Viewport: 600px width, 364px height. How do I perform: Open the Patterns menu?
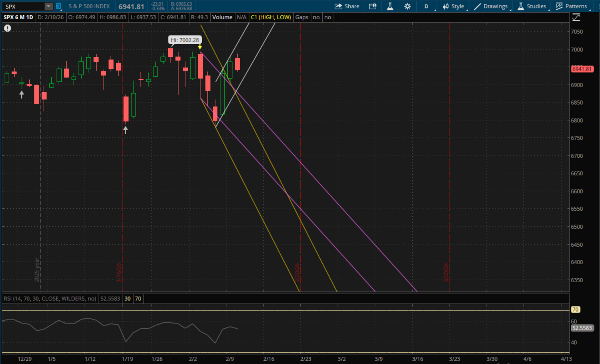tap(572, 6)
